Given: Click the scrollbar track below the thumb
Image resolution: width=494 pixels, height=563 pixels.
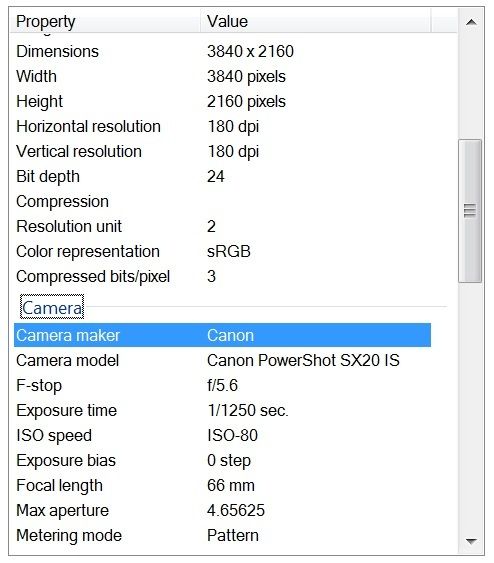Looking at the screenshot, I should (x=470, y=406).
